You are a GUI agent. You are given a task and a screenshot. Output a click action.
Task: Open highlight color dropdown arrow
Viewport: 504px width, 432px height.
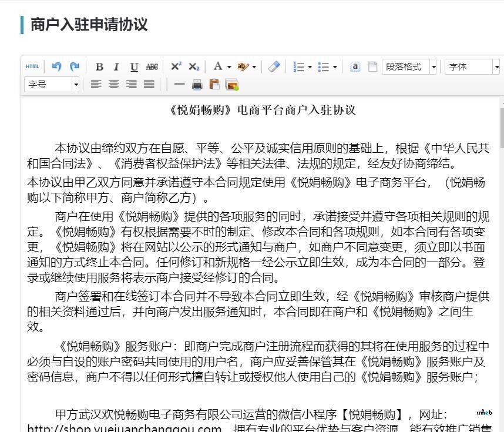[254, 67]
